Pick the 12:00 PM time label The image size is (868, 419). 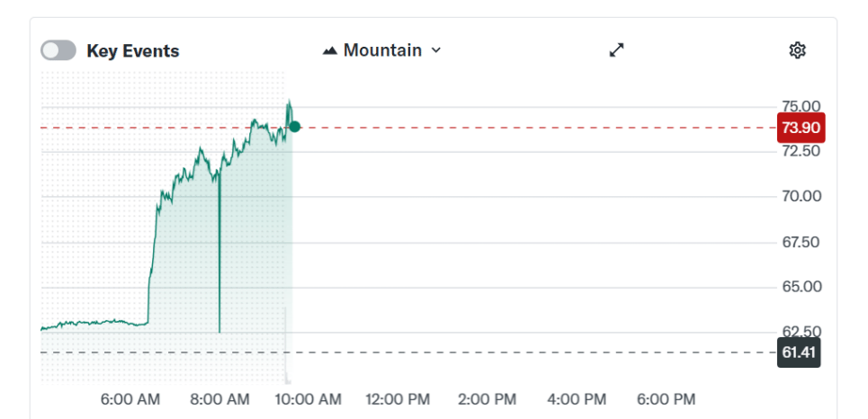[398, 399]
